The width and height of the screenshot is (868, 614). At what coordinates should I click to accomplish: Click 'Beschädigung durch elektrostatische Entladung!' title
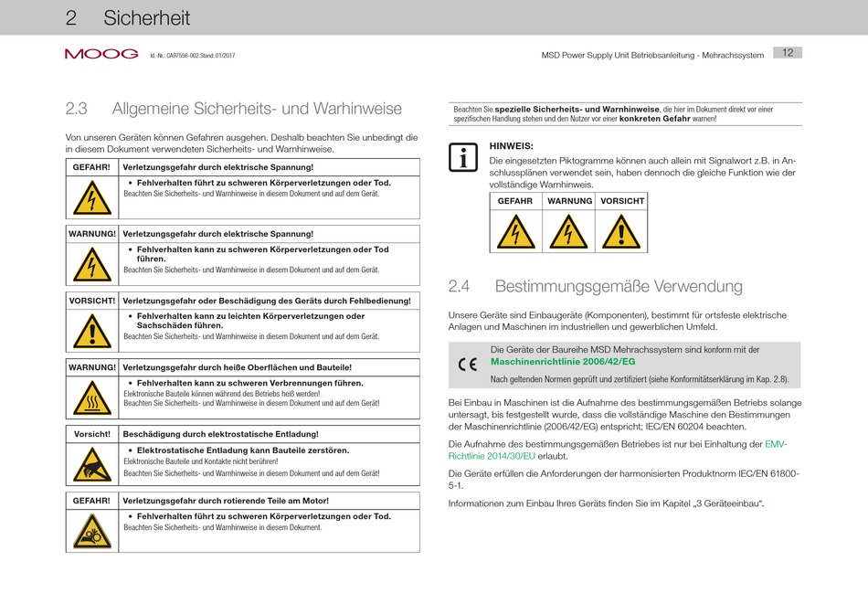tap(220, 434)
